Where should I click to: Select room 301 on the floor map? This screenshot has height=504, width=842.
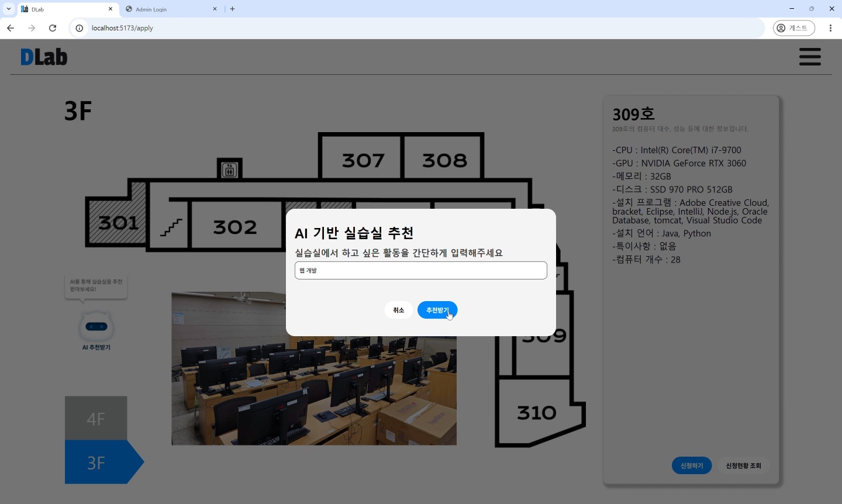pyautogui.click(x=118, y=222)
